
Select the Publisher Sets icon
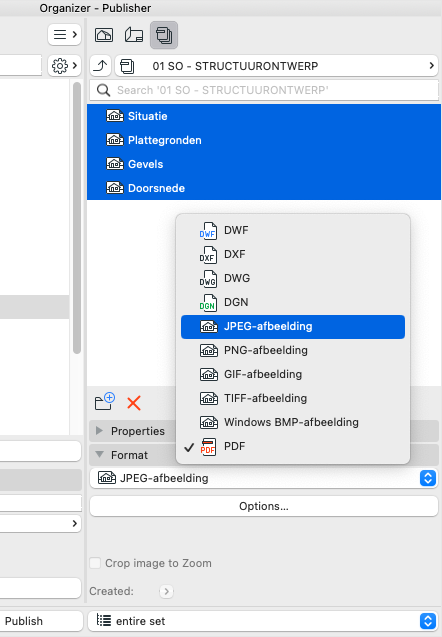tap(164, 35)
